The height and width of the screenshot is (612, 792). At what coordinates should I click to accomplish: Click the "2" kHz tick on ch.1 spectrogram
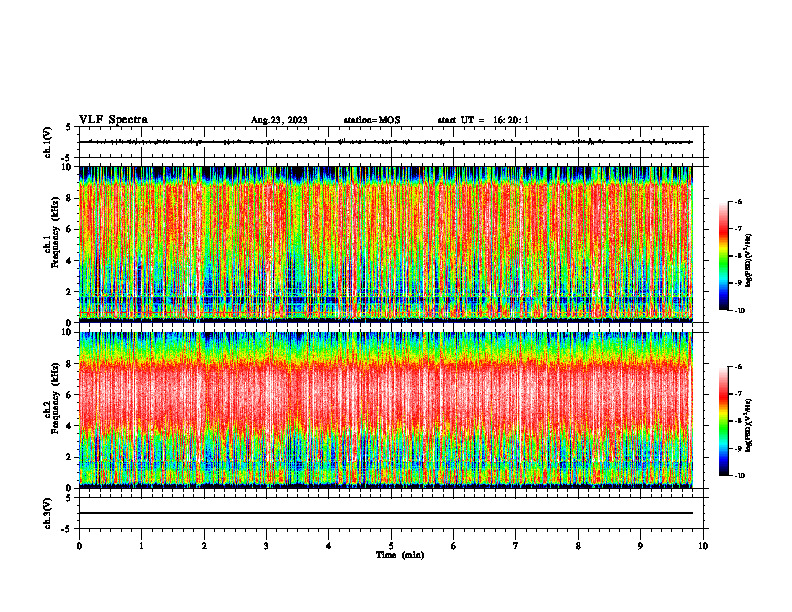pos(71,291)
